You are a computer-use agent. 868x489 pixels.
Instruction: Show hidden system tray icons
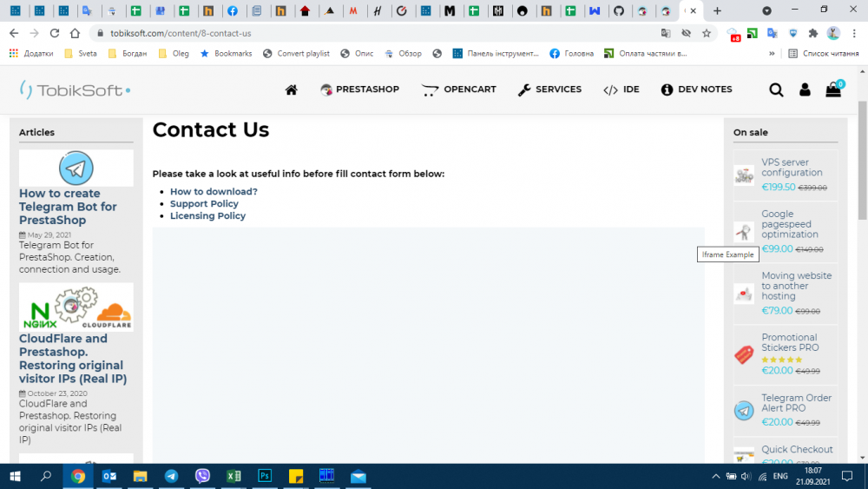pos(716,476)
